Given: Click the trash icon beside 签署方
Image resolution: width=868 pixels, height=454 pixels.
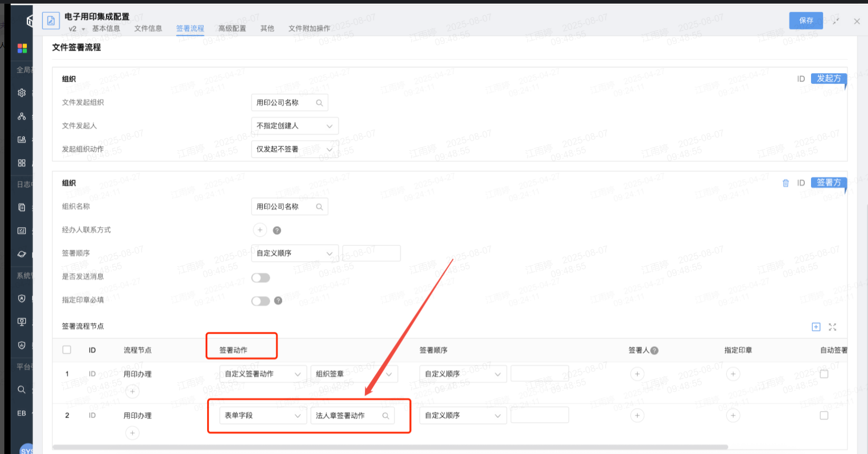Looking at the screenshot, I should click(786, 183).
